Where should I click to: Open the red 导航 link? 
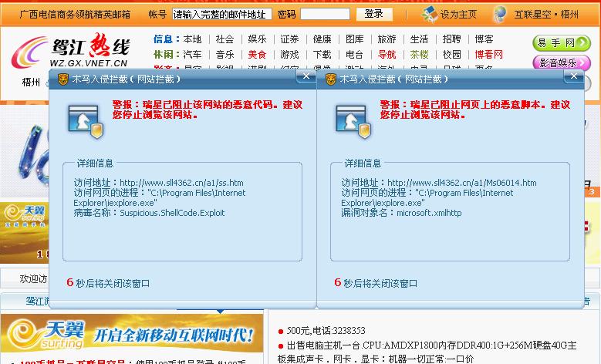tap(387, 55)
